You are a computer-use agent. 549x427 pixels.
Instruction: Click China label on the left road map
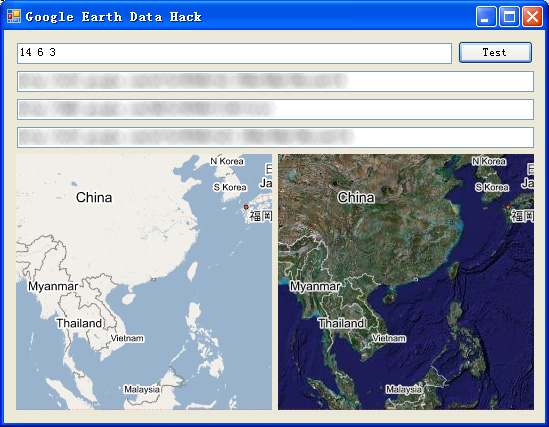click(94, 197)
